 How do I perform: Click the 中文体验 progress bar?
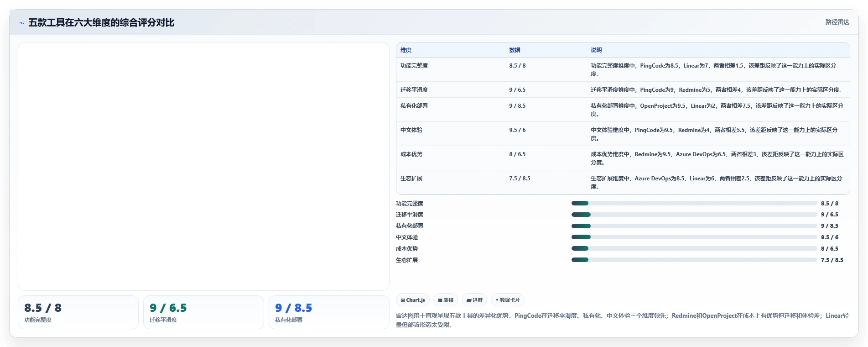[x=694, y=237]
